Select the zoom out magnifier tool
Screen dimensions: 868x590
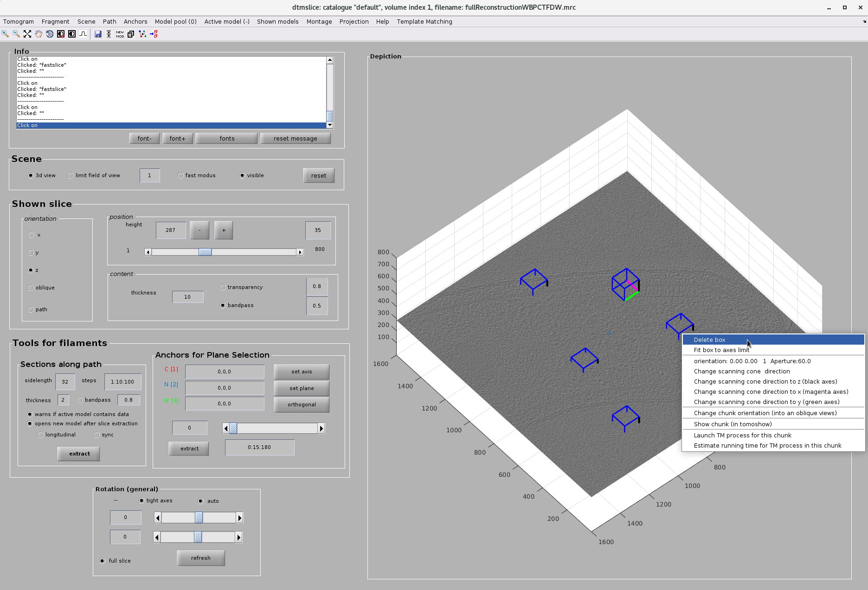(x=16, y=34)
